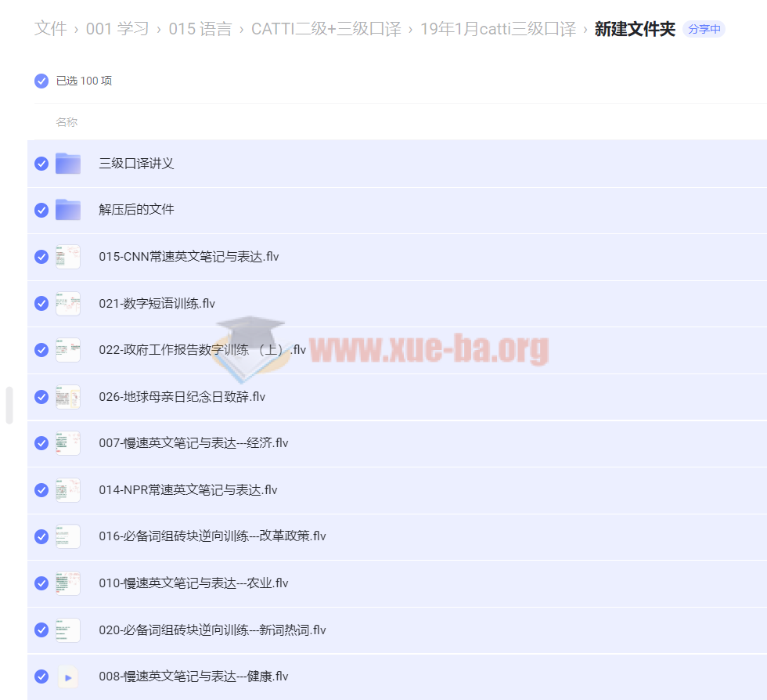The width and height of the screenshot is (767, 700).
Task: Navigate to 001 学习 in breadcrumb
Action: (x=117, y=29)
